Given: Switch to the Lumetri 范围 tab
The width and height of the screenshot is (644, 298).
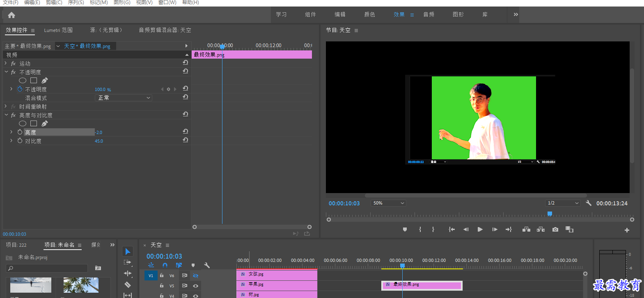Looking at the screenshot, I should tap(58, 30).
